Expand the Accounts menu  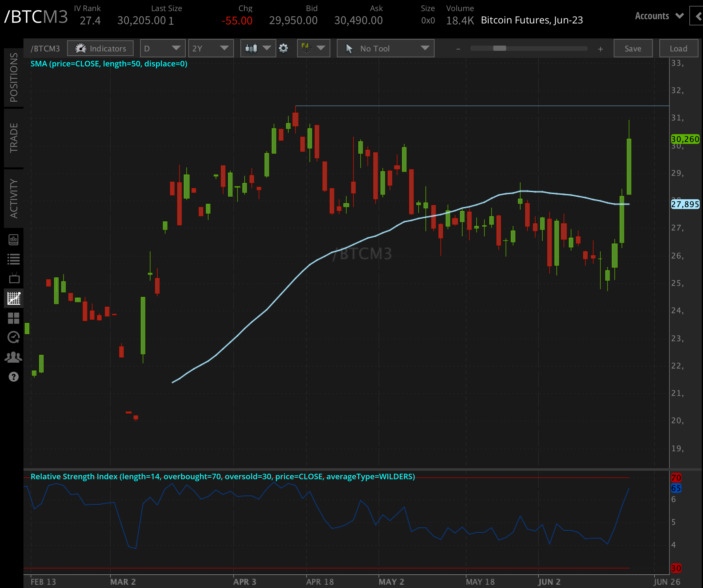click(x=659, y=16)
